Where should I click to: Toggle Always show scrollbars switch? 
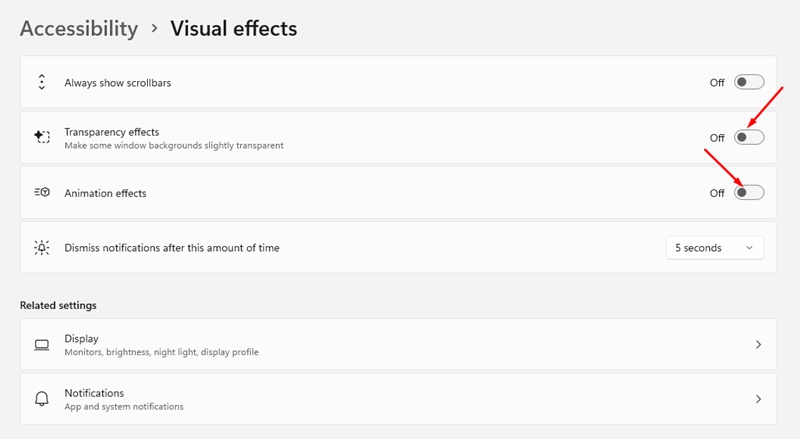tap(749, 82)
